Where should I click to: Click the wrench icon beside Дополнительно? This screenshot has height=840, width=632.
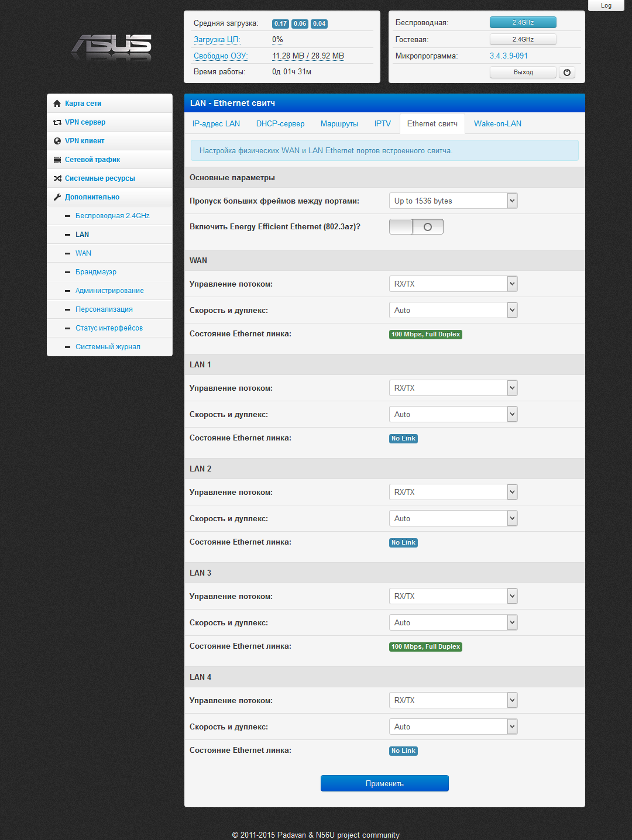coord(57,197)
